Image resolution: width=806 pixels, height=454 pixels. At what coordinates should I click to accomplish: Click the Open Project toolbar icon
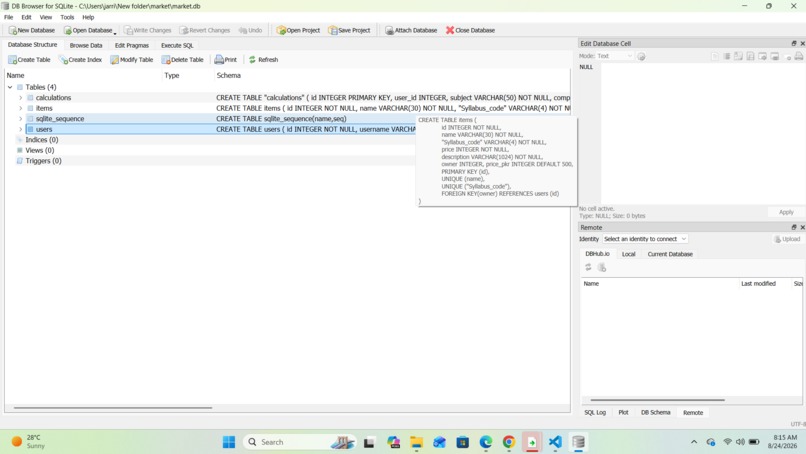point(281,30)
